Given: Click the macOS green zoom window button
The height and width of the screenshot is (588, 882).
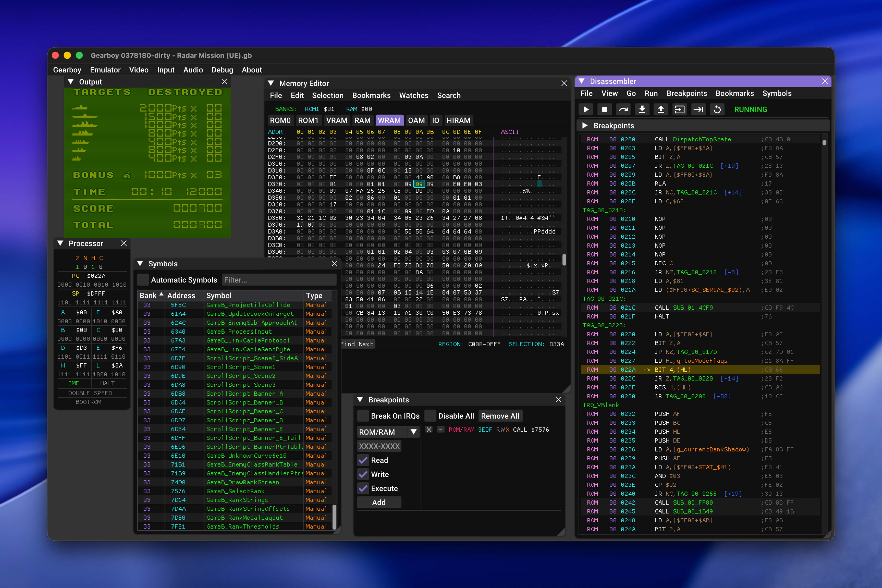Looking at the screenshot, I should point(79,55).
